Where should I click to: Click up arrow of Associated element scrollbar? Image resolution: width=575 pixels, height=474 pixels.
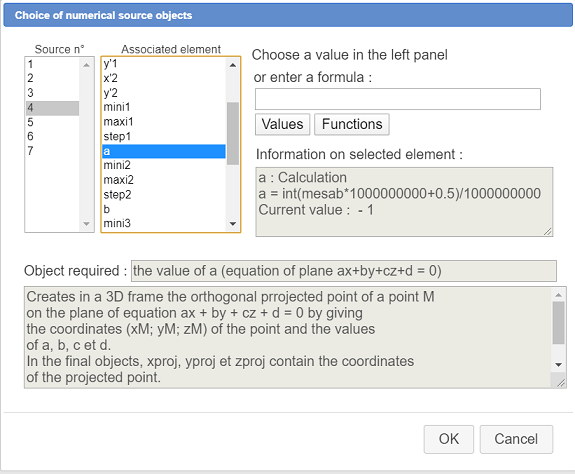[233, 65]
